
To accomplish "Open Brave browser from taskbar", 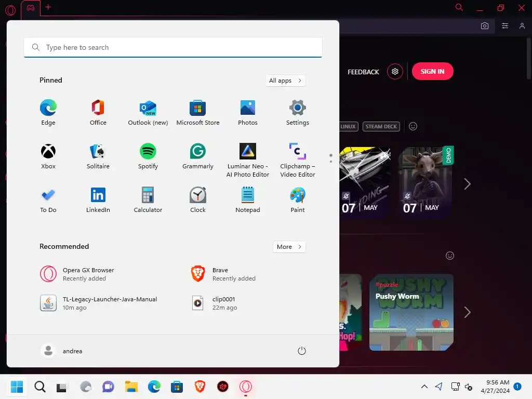I will (x=200, y=387).
